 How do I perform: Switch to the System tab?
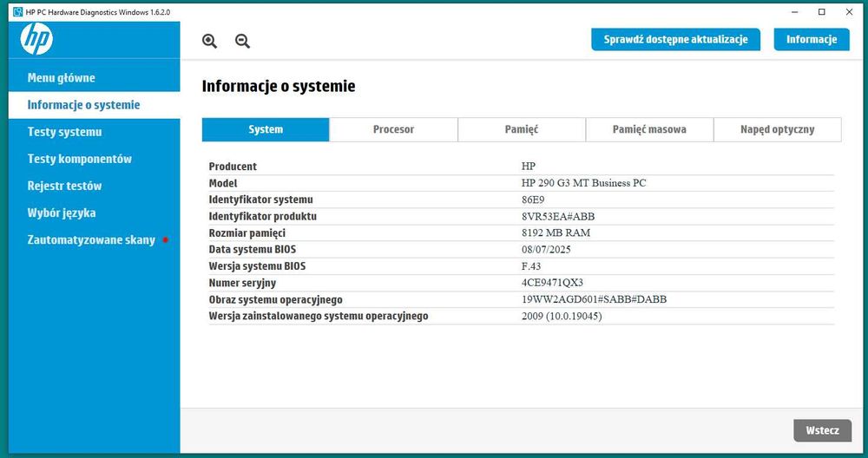point(266,129)
